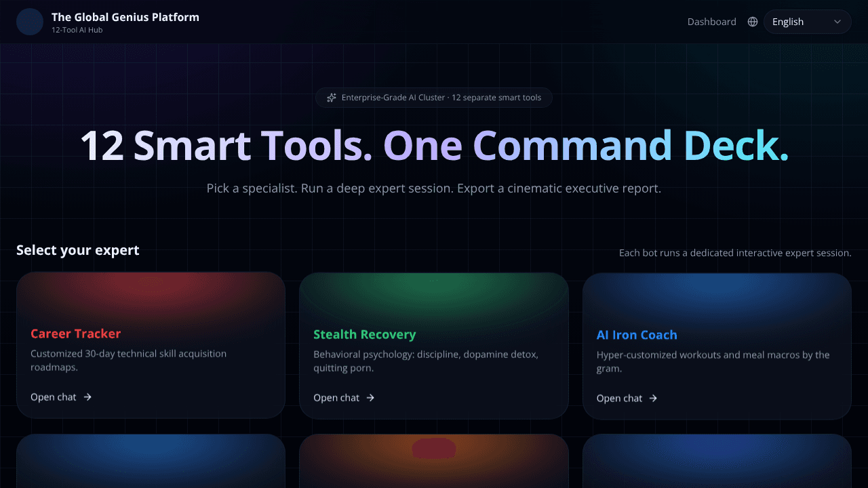Click the 12-Tool AI Hub subtitle
868x488 pixels.
click(77, 30)
